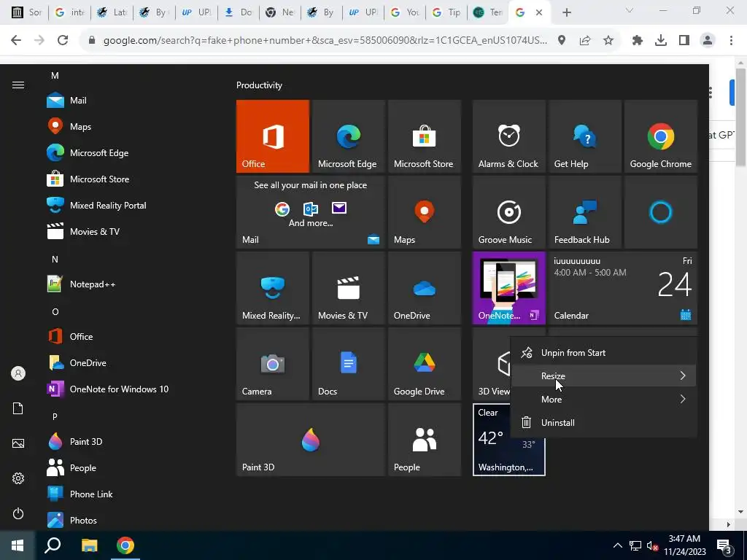
Task: Open the Calendar tile showing Fri 24
Action: pyautogui.click(x=623, y=287)
